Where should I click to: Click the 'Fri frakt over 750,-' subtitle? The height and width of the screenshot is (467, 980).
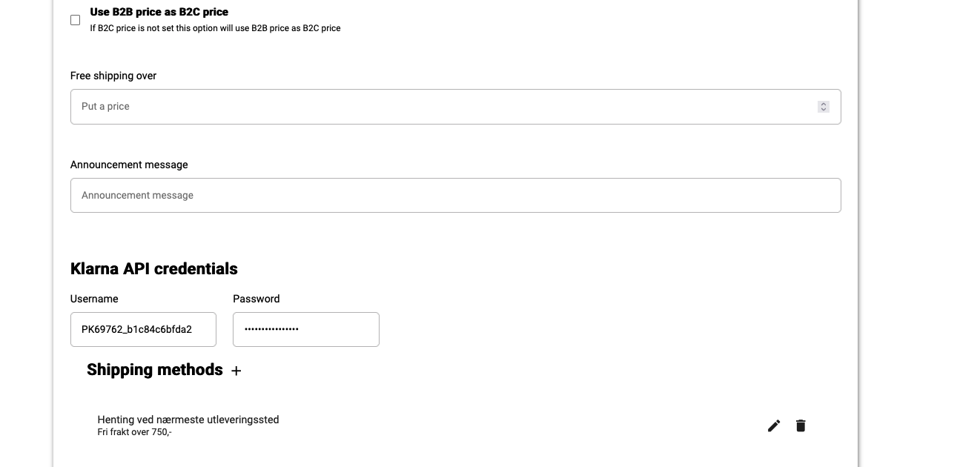pos(134,432)
